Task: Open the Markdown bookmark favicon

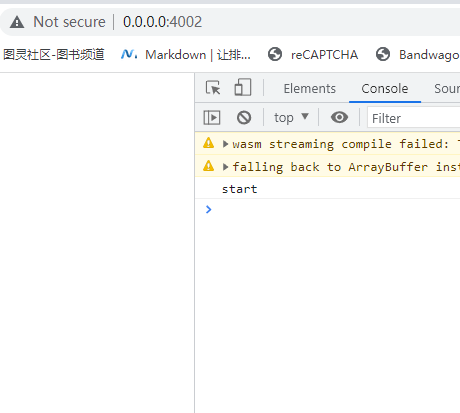Action: pyautogui.click(x=129, y=54)
